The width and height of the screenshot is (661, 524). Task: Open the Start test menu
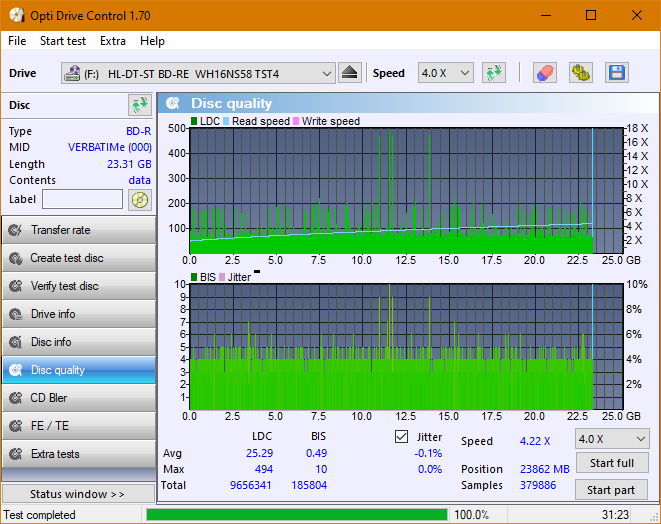point(63,41)
